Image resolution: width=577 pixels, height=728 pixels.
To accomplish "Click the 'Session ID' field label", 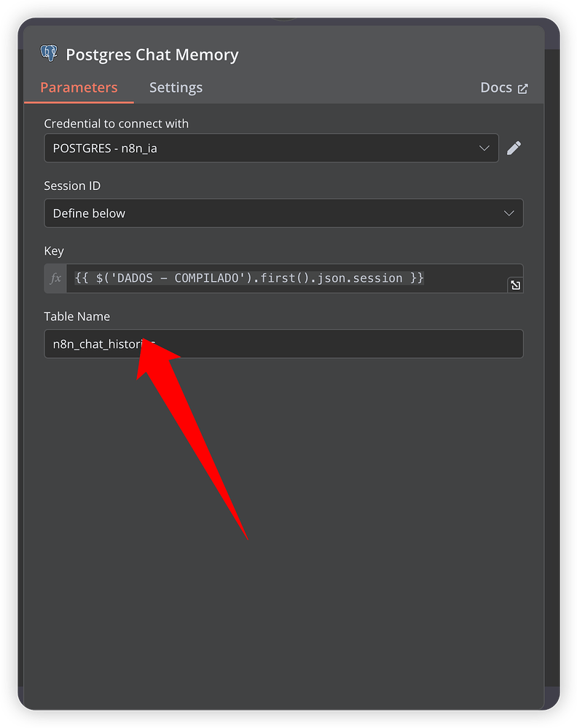I will (72, 186).
